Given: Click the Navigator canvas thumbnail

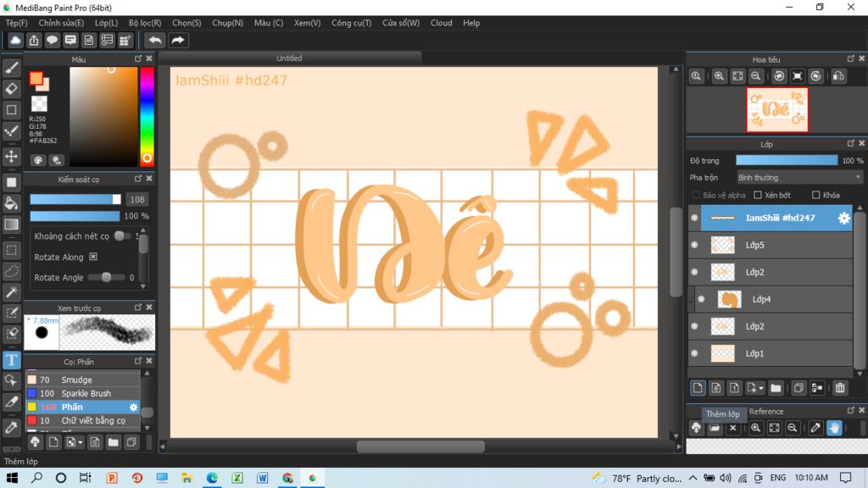Looking at the screenshot, I should click(x=776, y=109).
